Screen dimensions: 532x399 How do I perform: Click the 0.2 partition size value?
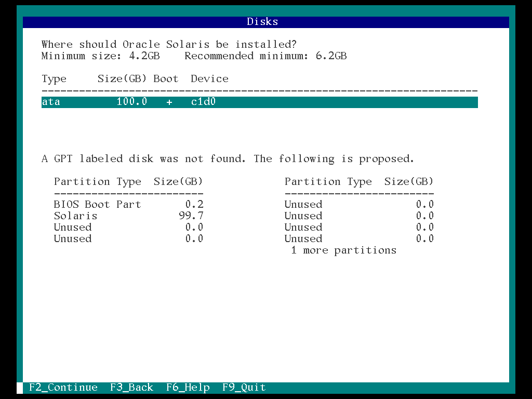tap(194, 205)
